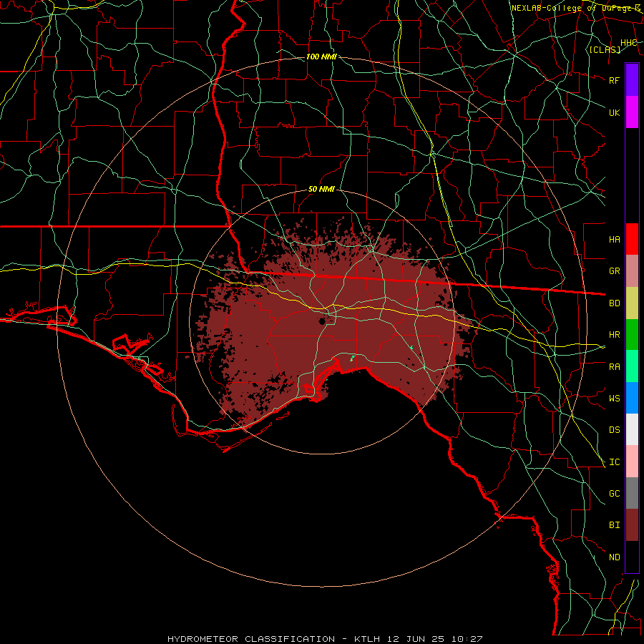The width and height of the screenshot is (644, 644).
Task: Click the IC light pink legend swatch
Action: (632, 462)
